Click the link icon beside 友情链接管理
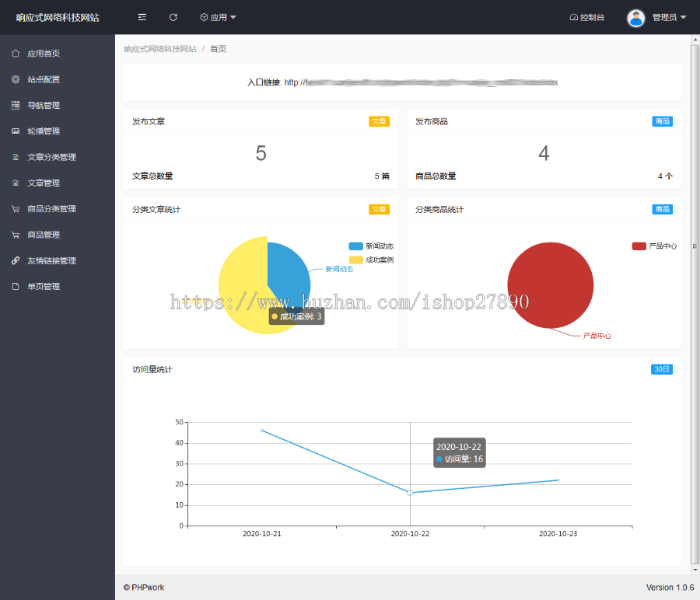This screenshot has height=600, width=700. point(16,260)
